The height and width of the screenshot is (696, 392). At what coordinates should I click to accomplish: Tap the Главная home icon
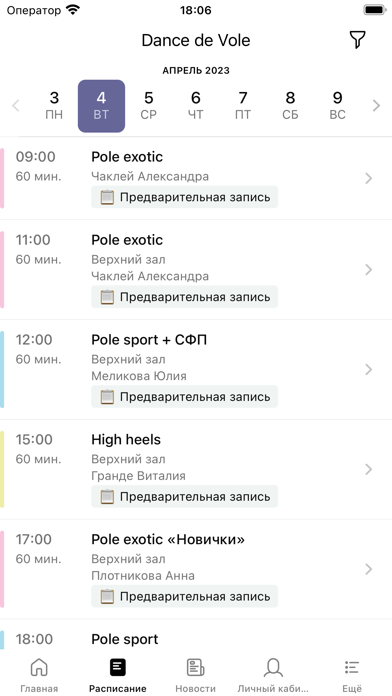coord(39,667)
